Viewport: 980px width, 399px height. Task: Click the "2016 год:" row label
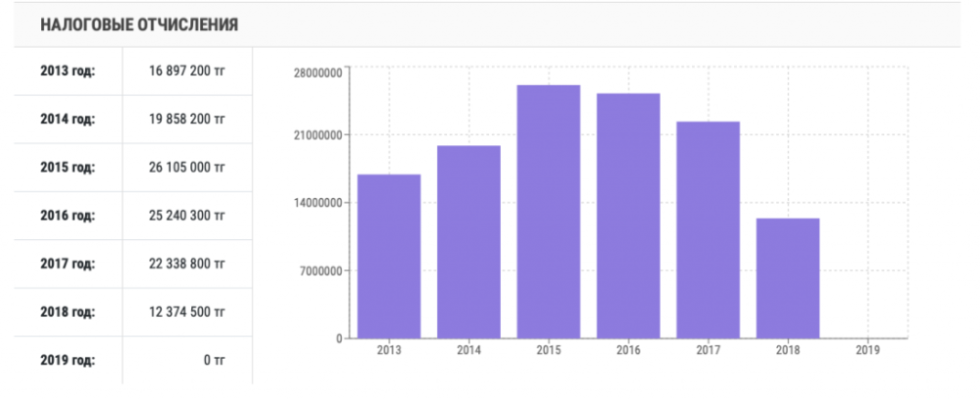(x=68, y=216)
